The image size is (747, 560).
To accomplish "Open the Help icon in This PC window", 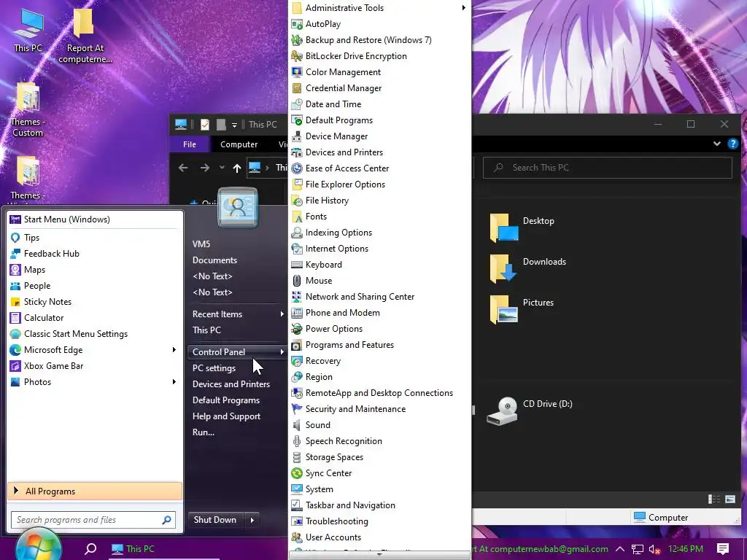I will (732, 144).
